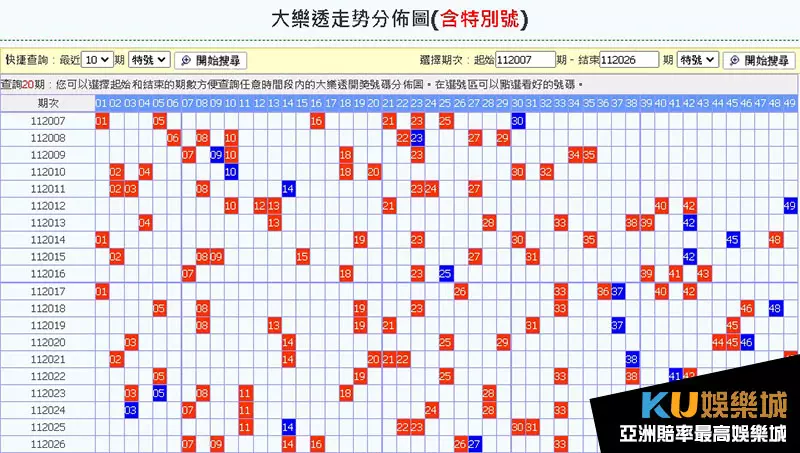Screen dimensions: 800x453
Task: Click the 期次 column header
Action: [48, 103]
